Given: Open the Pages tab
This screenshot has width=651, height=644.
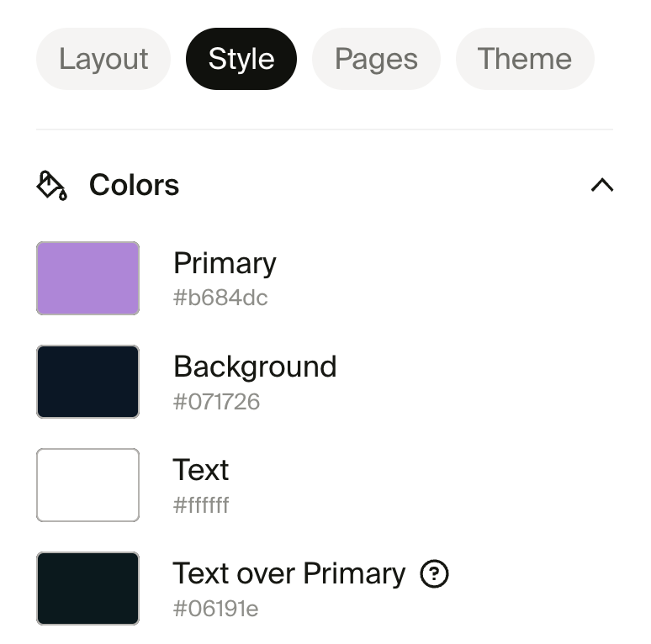Looking at the screenshot, I should click(376, 59).
